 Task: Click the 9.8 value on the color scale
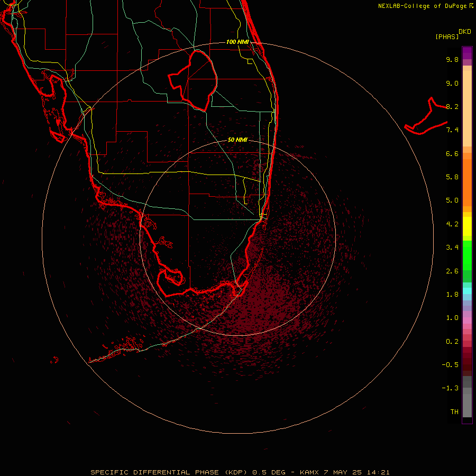coord(452,59)
